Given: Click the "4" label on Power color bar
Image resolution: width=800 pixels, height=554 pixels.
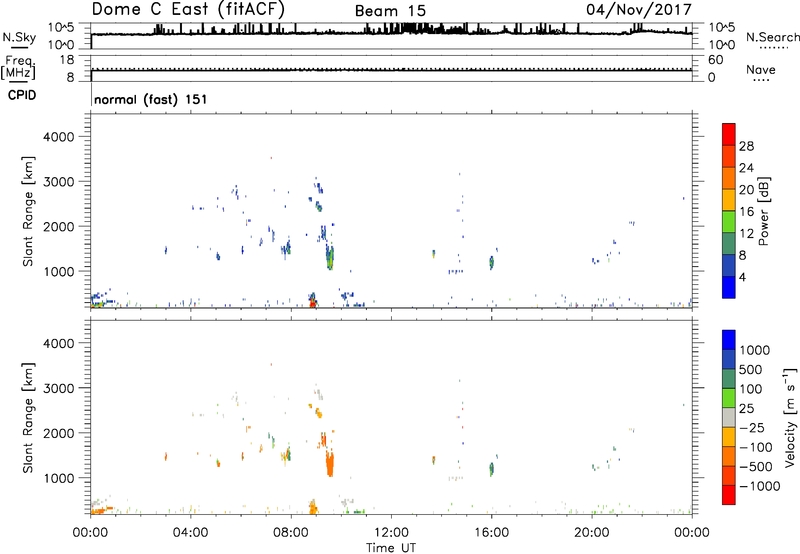Looking at the screenshot, I should click(742, 277).
